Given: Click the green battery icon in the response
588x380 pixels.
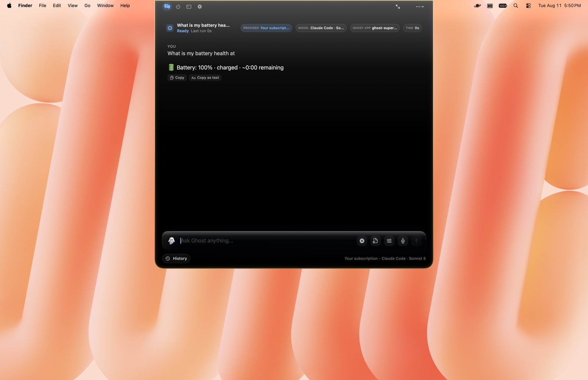Looking at the screenshot, I should (171, 67).
